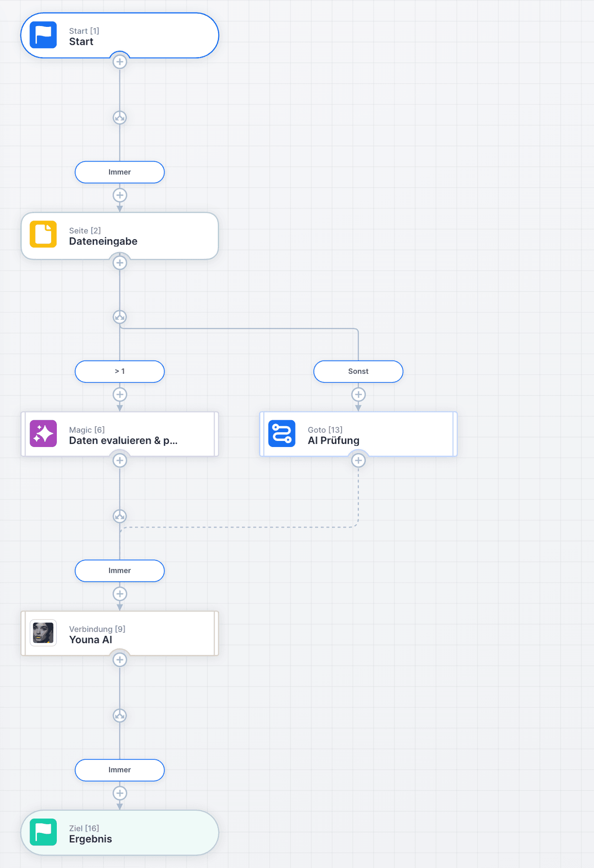Screen dimensions: 594x868
Task: Click the plus button above the Youna AI node
Action: click(120, 594)
